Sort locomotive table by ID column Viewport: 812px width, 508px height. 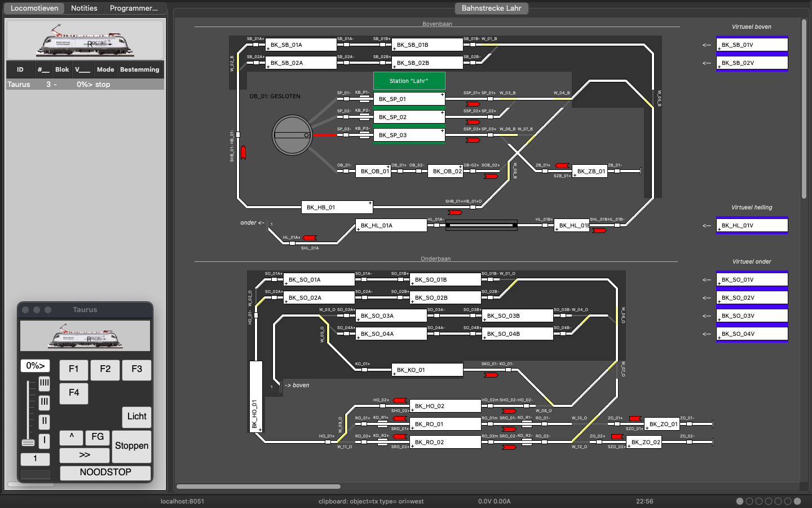pos(20,69)
